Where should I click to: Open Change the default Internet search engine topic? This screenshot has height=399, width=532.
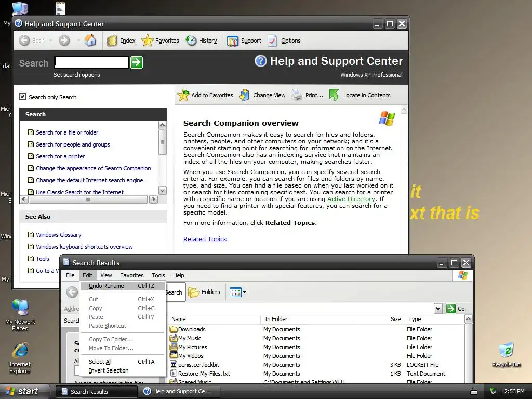[x=89, y=180]
